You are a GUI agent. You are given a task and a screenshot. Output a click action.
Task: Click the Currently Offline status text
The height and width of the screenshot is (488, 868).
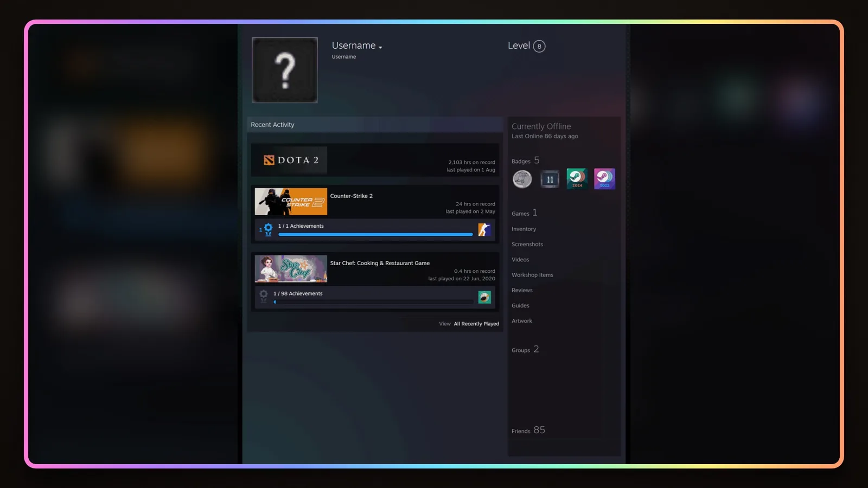point(541,126)
